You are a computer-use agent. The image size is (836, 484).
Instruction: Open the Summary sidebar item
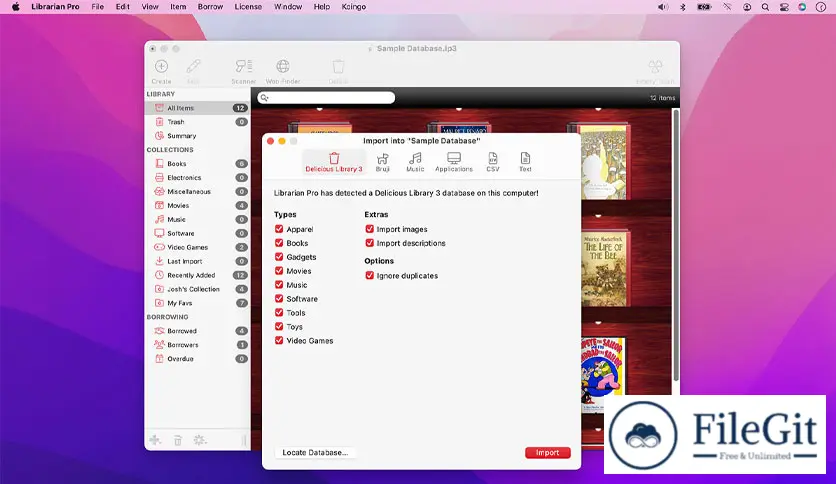pyautogui.click(x=197, y=135)
